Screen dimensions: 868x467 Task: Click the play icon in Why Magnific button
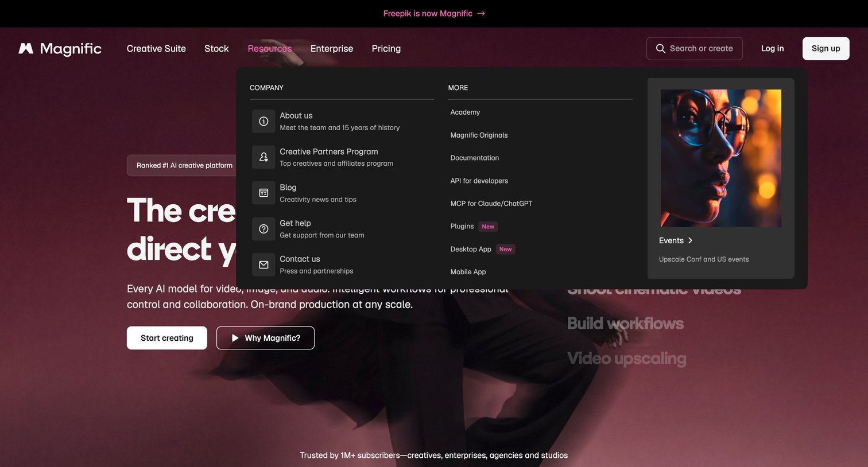(x=235, y=338)
